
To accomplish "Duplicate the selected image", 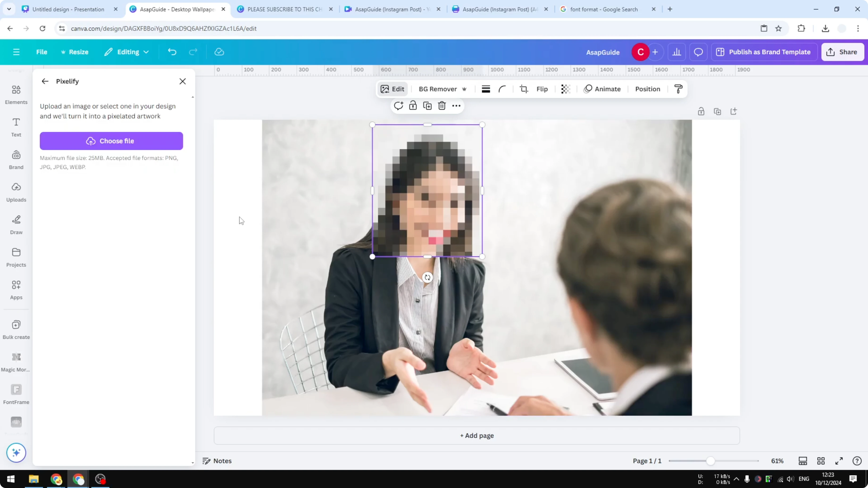I will [427, 105].
